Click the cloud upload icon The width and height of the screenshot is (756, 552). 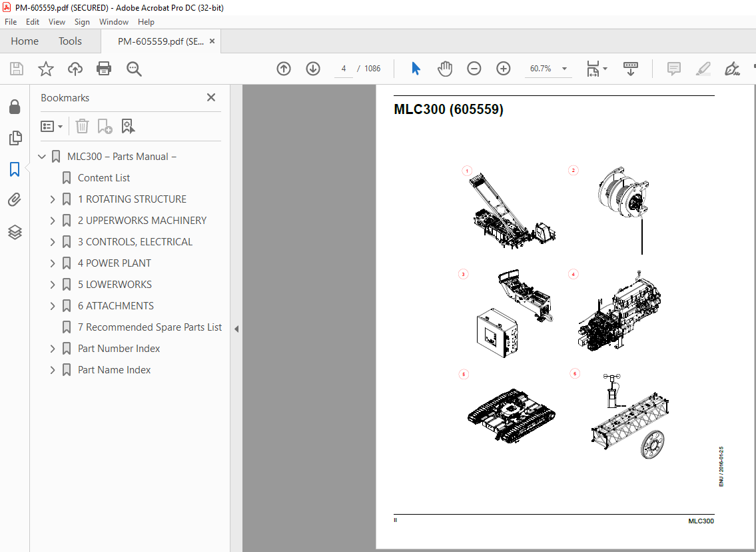point(75,69)
